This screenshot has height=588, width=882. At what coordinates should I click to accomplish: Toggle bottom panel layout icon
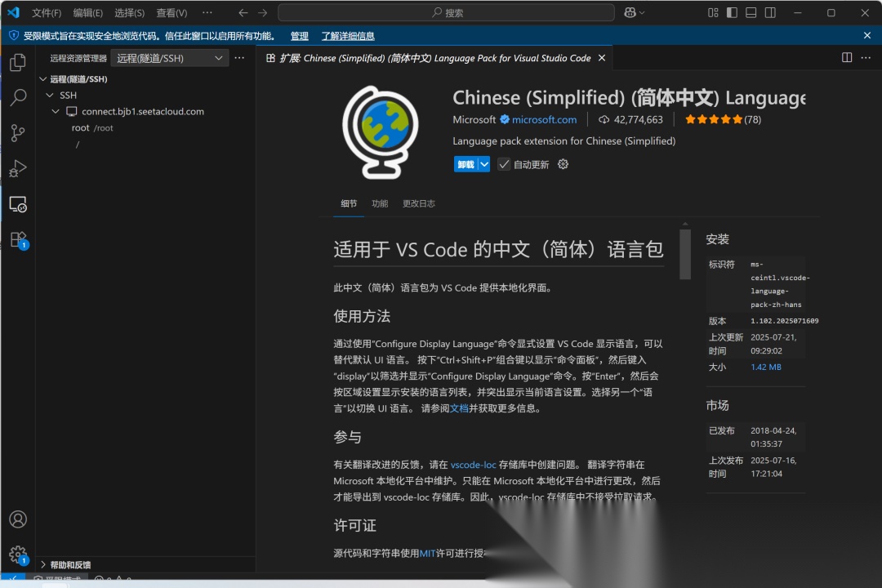[x=751, y=12]
